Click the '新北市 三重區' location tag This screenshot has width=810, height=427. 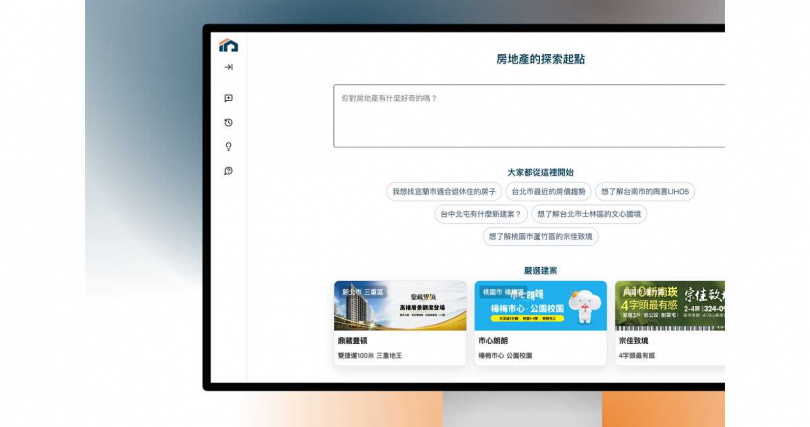pos(363,292)
